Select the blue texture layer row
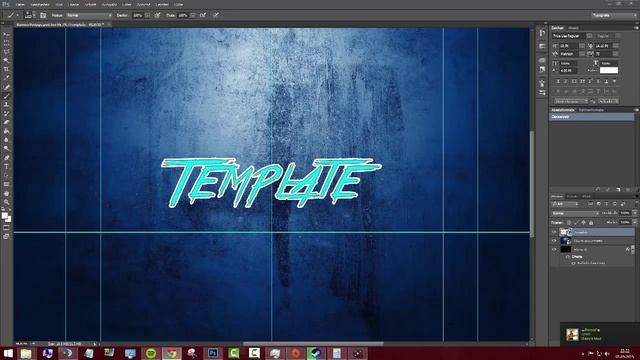 pyautogui.click(x=592, y=240)
